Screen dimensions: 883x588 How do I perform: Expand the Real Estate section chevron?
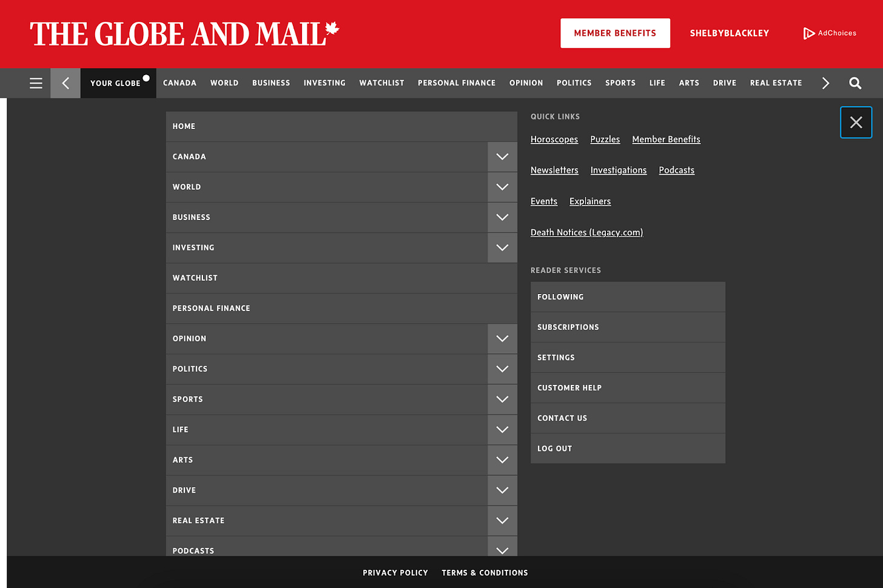pos(502,520)
